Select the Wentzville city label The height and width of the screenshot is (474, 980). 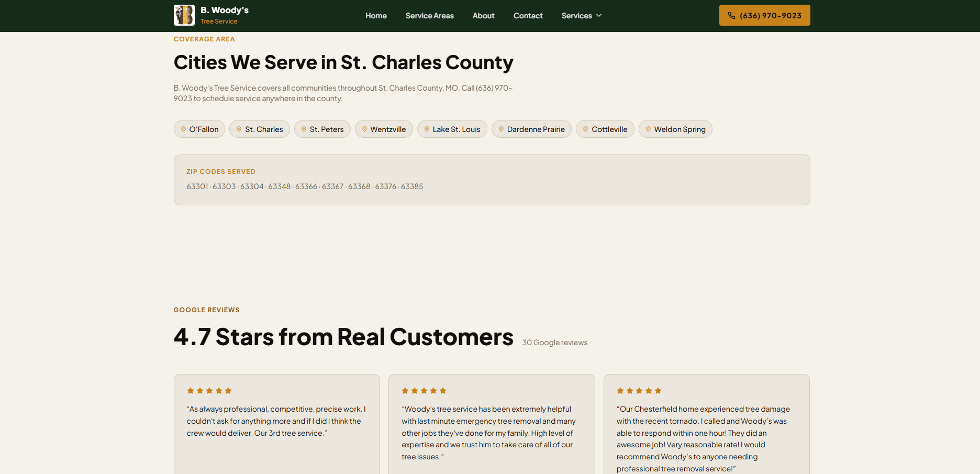pos(388,129)
